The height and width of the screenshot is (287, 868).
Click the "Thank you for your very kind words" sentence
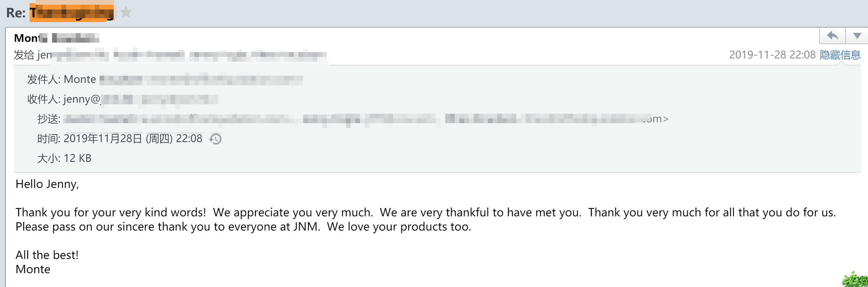tap(111, 212)
